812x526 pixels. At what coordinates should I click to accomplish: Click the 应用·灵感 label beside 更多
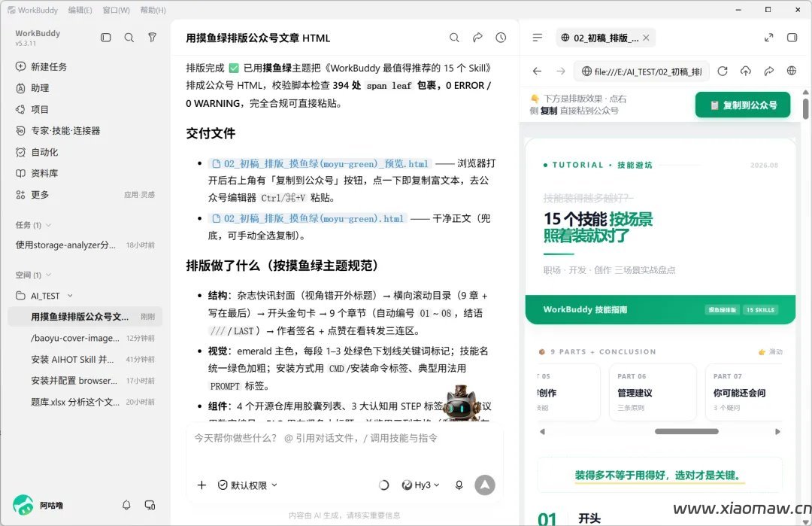[139, 195]
